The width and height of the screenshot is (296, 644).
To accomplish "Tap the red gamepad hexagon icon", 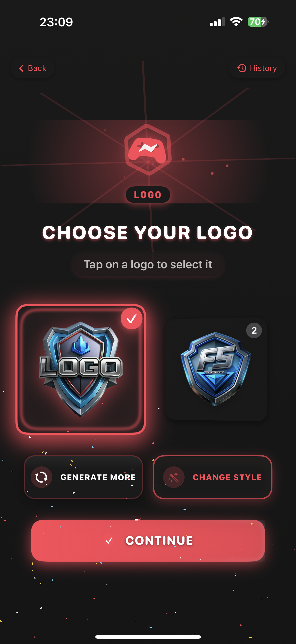I will pos(148,150).
